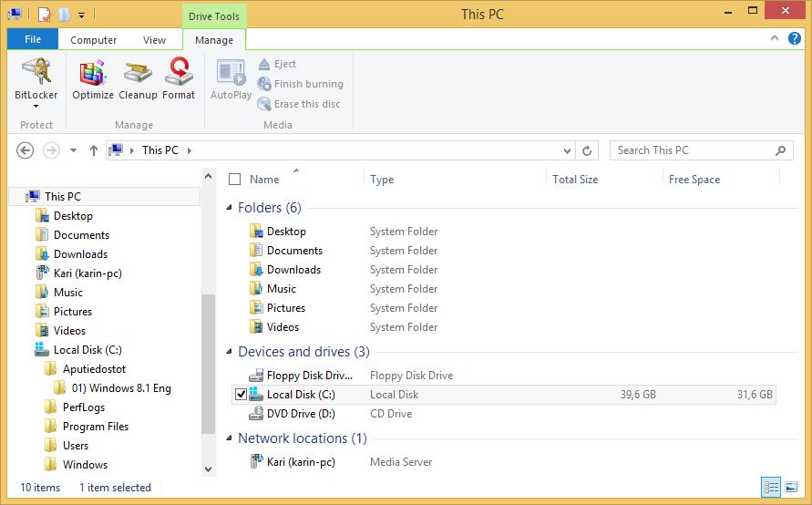Open the recent locations dropdown arrow
Viewport: 812px width, 505px height.
click(x=73, y=150)
